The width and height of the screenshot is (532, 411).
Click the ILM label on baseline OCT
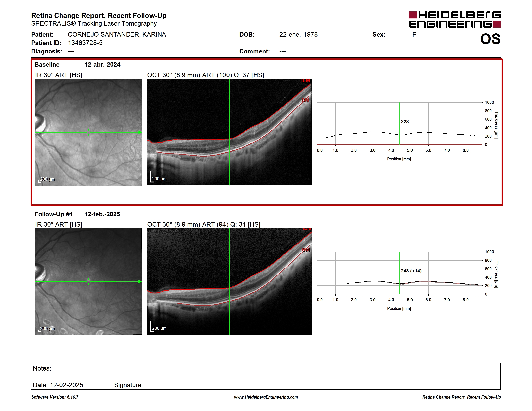tap(305, 81)
